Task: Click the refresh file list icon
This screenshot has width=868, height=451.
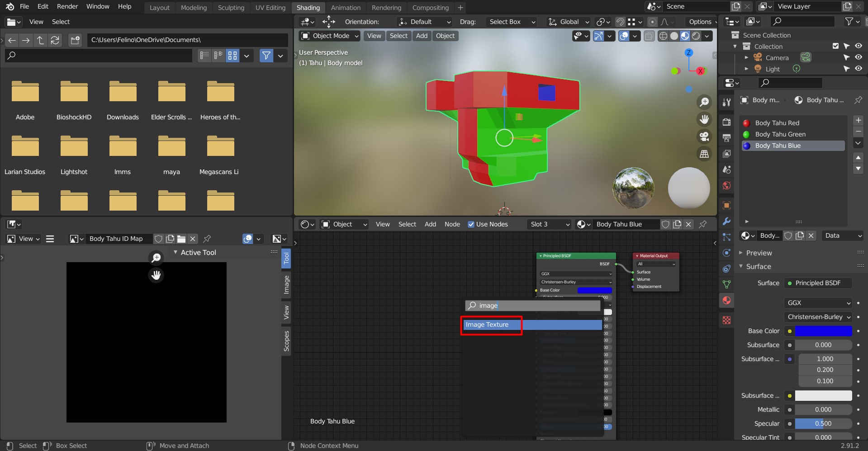Action: tap(55, 40)
